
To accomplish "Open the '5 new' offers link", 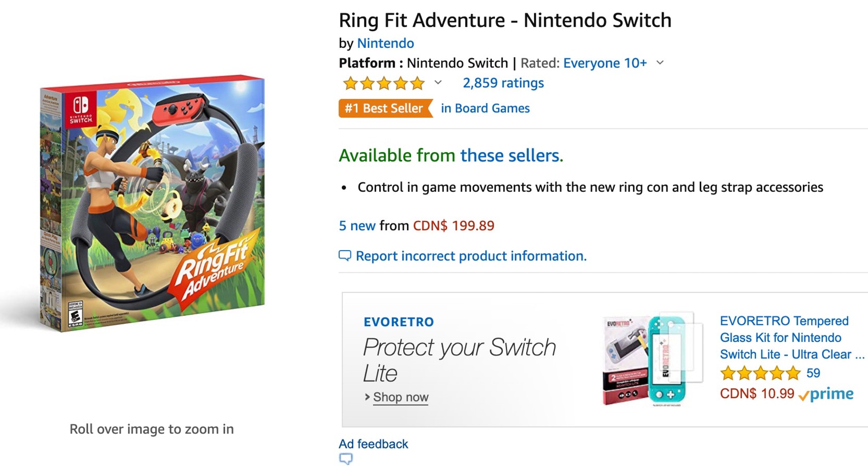I will coord(357,225).
